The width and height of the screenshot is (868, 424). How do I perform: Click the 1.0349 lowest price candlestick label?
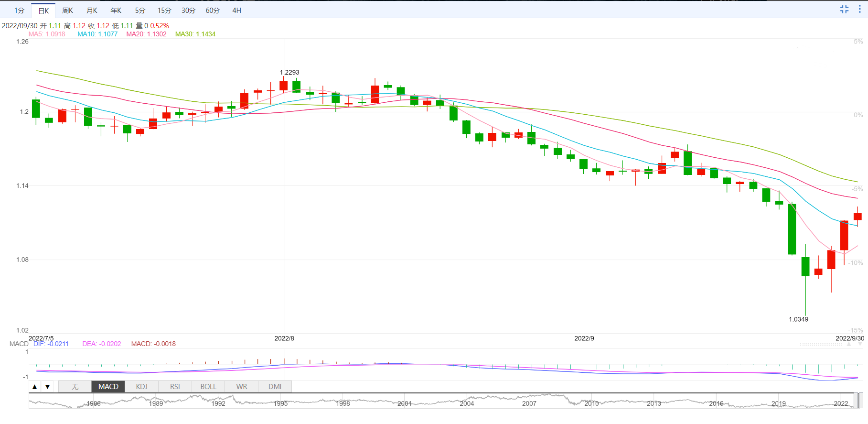(x=798, y=319)
